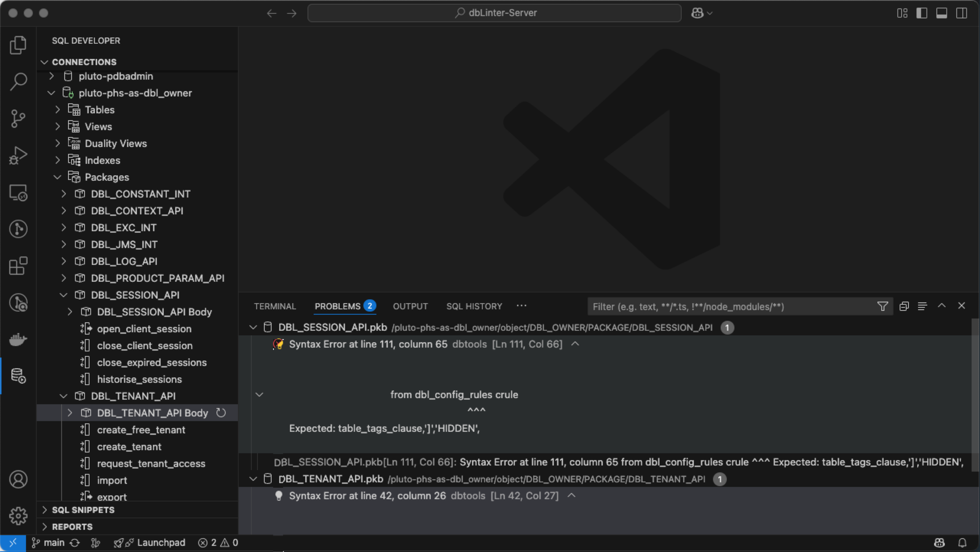Open Syntax Error at line 42 entry

(367, 496)
